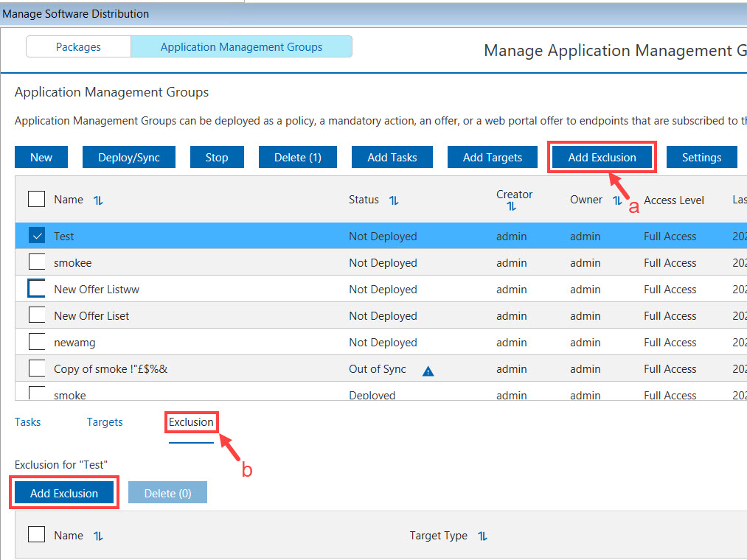Sort by Owner column arrows
Image resolution: width=747 pixels, height=560 pixels.
(617, 200)
